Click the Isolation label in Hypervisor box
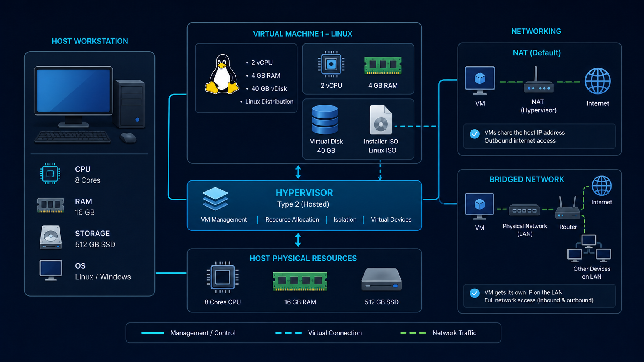The height and width of the screenshot is (362, 644). pos(345,220)
